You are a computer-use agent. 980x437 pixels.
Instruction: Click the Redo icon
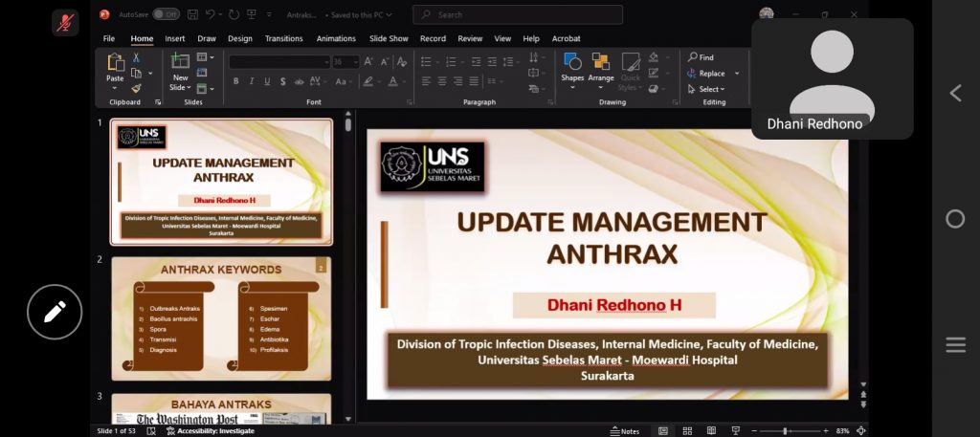[x=234, y=14]
